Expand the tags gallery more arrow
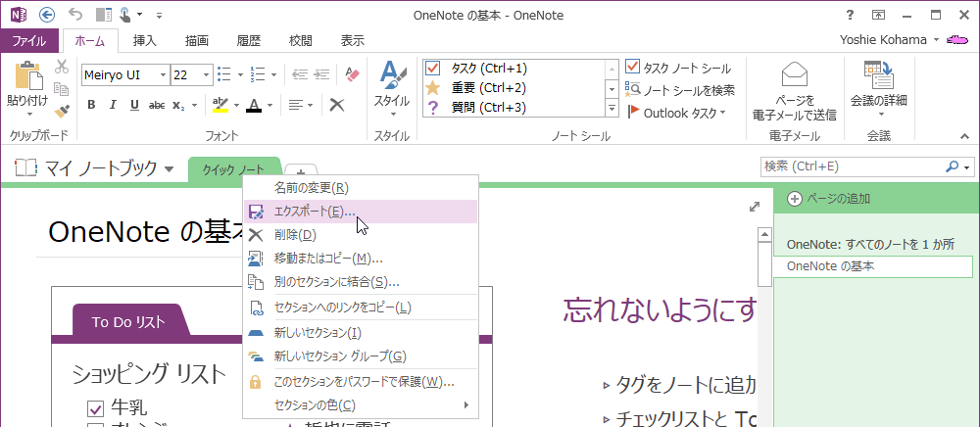 pos(612,108)
